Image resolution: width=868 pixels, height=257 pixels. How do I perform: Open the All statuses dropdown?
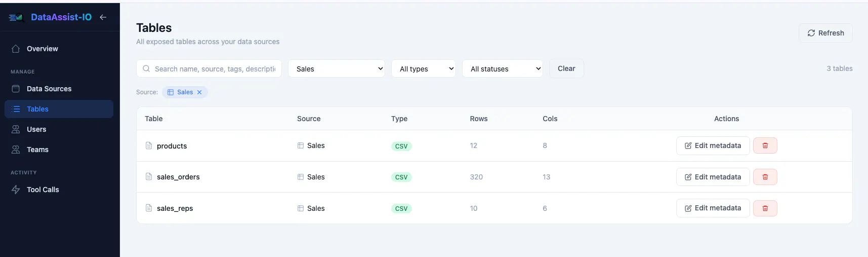coord(503,68)
